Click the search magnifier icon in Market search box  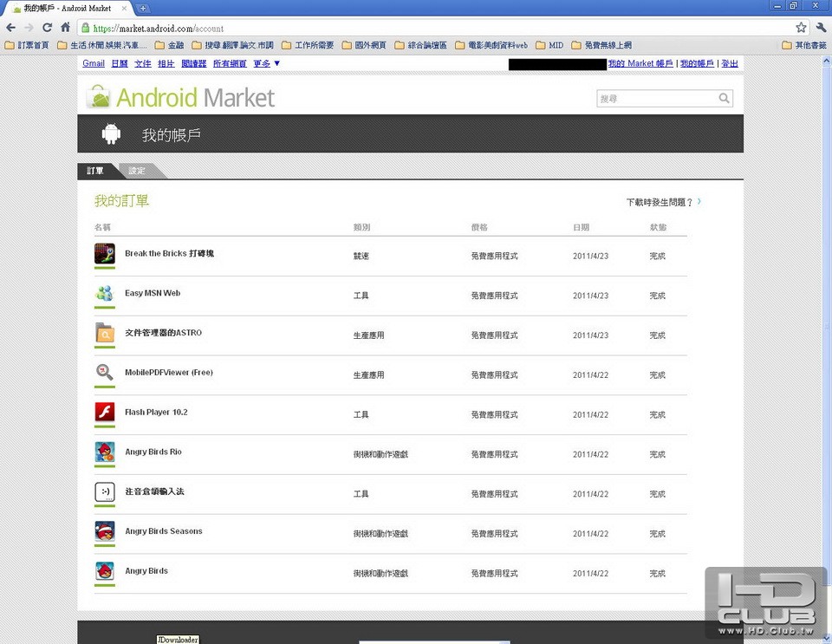pyautogui.click(x=724, y=98)
